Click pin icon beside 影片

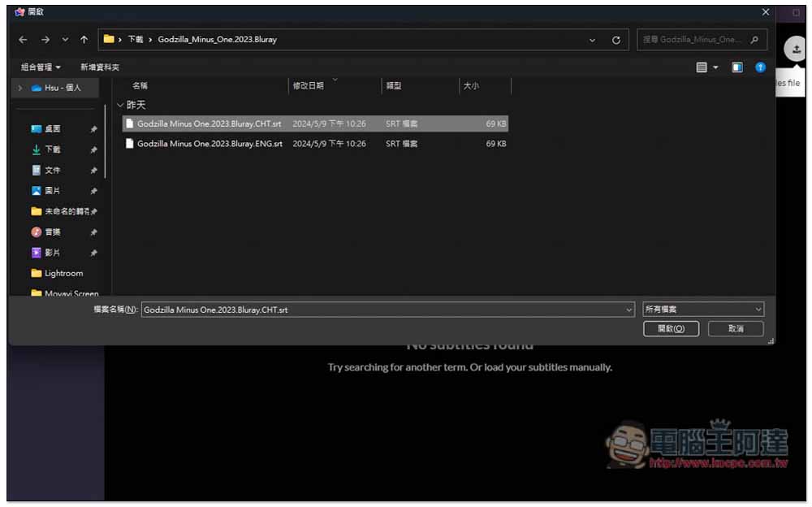click(x=93, y=253)
